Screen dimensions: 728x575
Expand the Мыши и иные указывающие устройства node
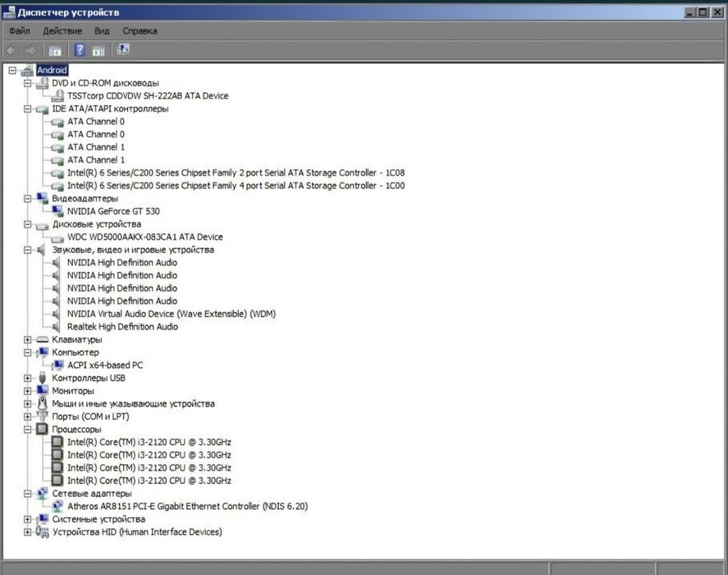point(27,404)
